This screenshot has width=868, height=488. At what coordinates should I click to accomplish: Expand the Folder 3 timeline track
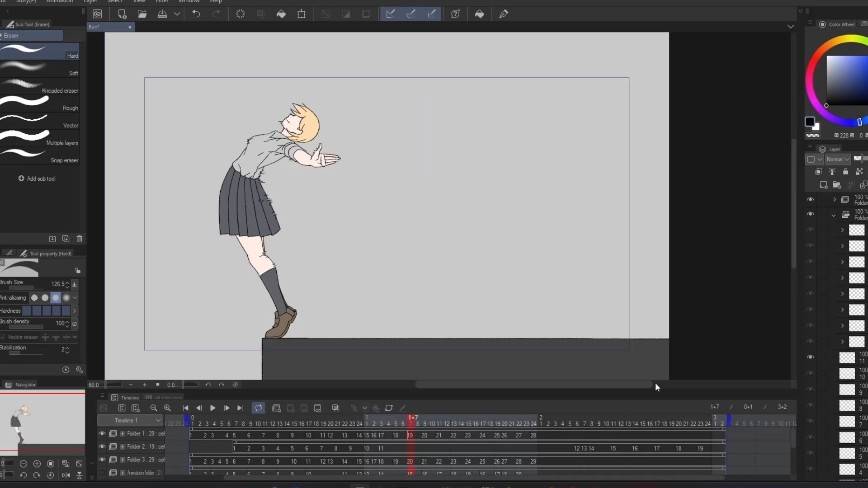(123, 460)
